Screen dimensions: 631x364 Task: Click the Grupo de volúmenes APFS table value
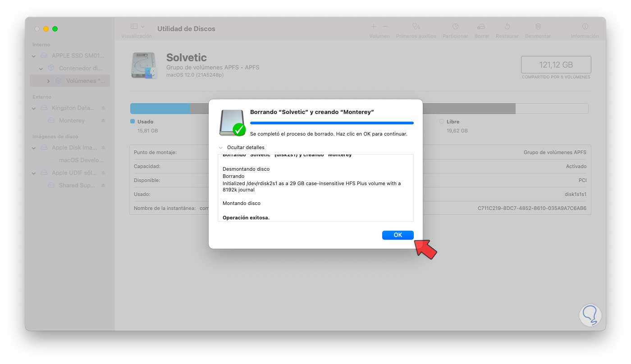click(555, 152)
